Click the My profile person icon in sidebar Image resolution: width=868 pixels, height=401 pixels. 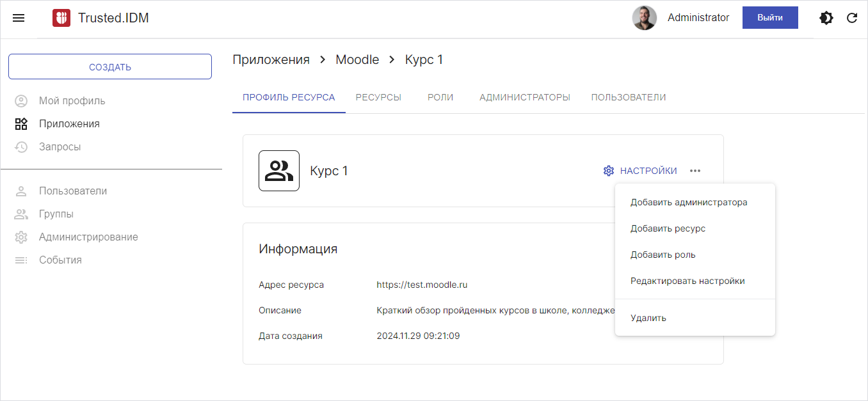click(21, 101)
